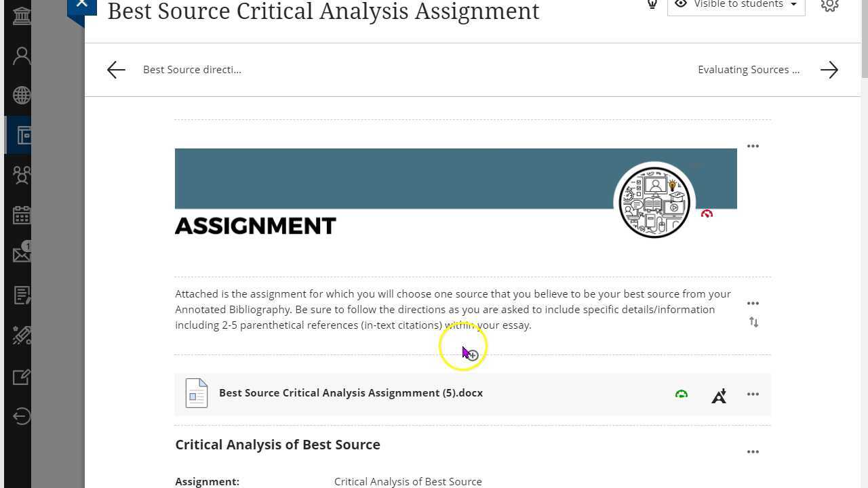Click the red accessibility indicator on banner
Viewport: 868px width, 488px height.
[x=707, y=214]
